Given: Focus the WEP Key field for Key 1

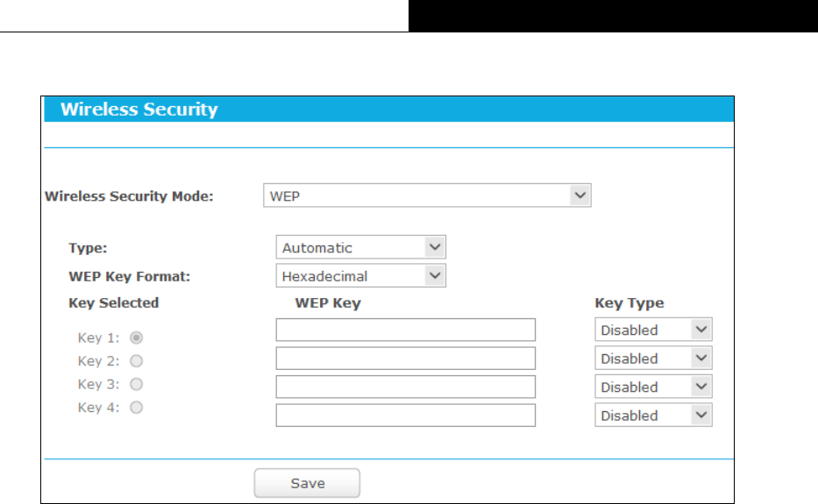Looking at the screenshot, I should [405, 330].
